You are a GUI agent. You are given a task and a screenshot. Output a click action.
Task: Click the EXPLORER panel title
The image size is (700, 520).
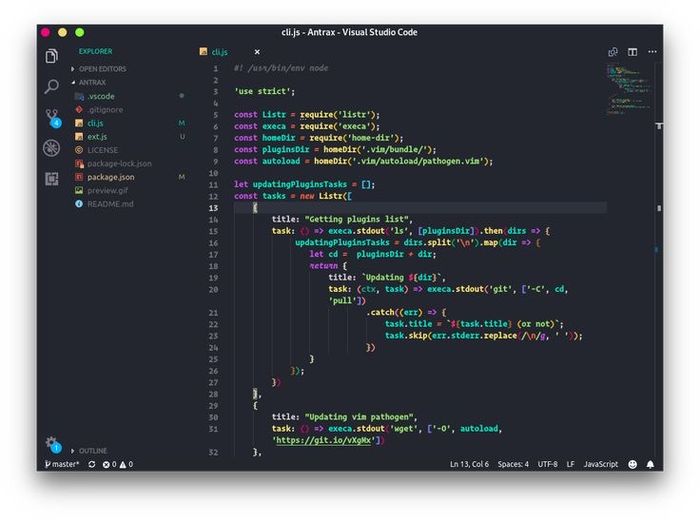pos(96,51)
